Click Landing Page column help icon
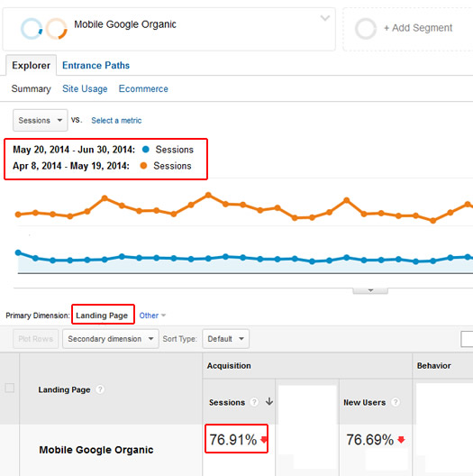473x476 pixels. 100,389
